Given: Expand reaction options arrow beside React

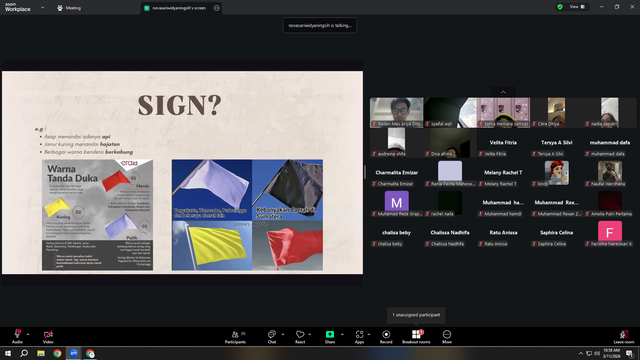Looking at the screenshot, I should 310,334.
